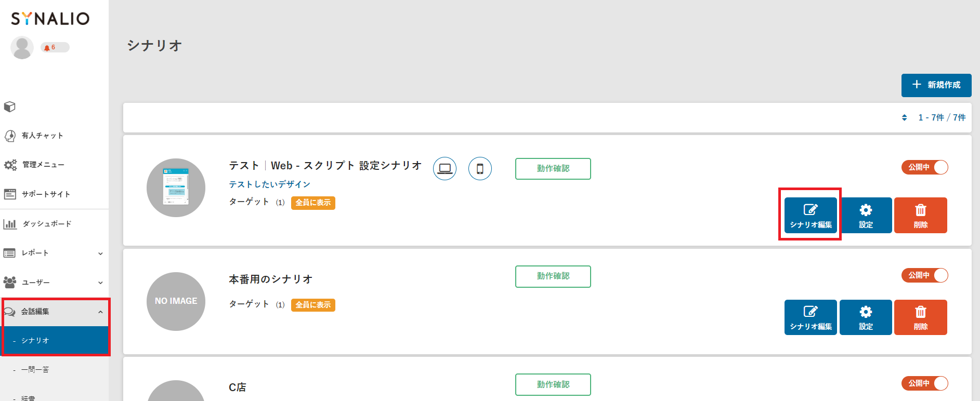Open シナリオ編集 for 本番用のシナリオ
Viewport: 980px width, 401px height.
pos(811,317)
